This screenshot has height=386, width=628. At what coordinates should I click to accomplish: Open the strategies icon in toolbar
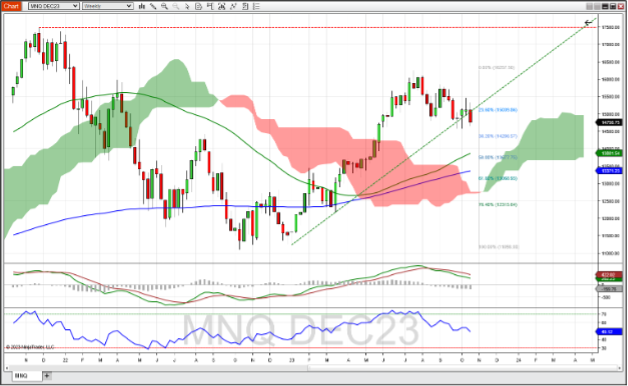245,6
